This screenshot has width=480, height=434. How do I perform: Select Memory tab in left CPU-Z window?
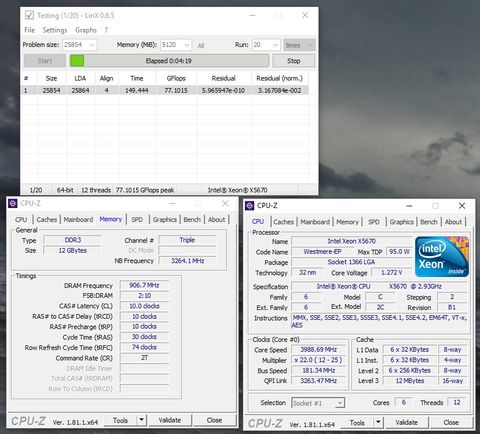[x=111, y=219]
